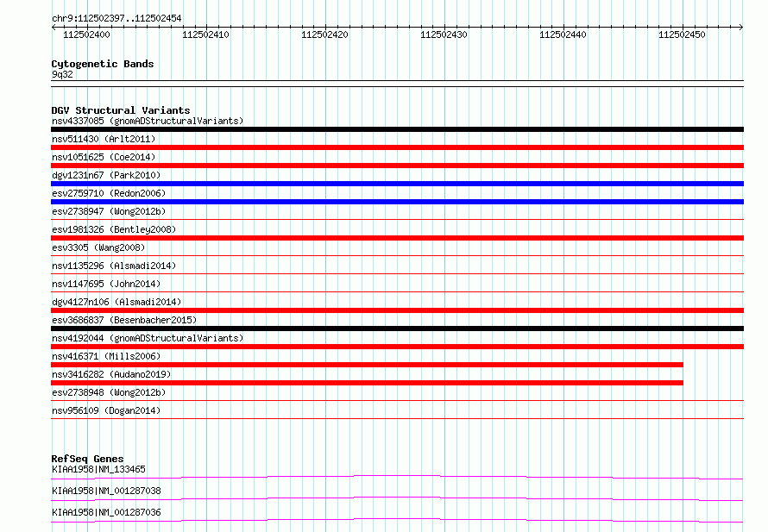Click the shorter red bar under nsv3416282
This screenshot has width=768, height=532.
pos(367,383)
